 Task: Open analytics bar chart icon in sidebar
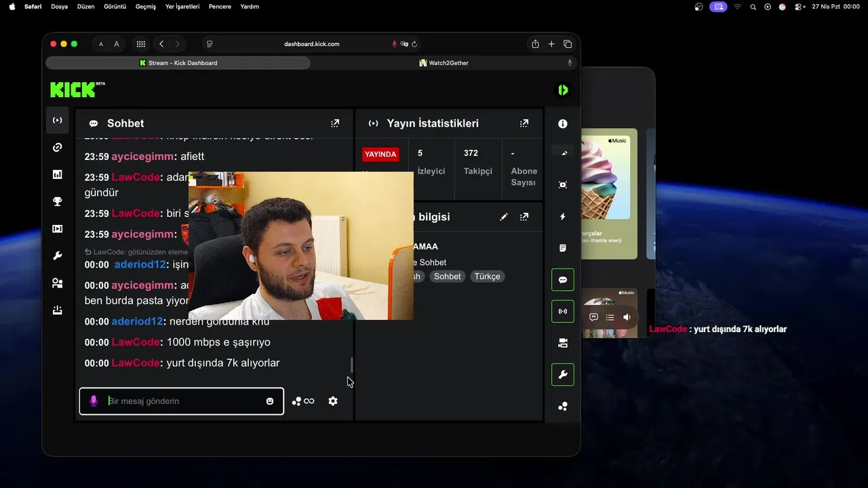(x=58, y=174)
